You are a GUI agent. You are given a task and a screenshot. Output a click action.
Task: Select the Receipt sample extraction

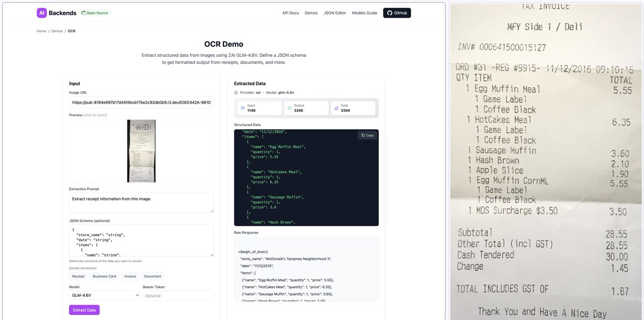[78, 276]
